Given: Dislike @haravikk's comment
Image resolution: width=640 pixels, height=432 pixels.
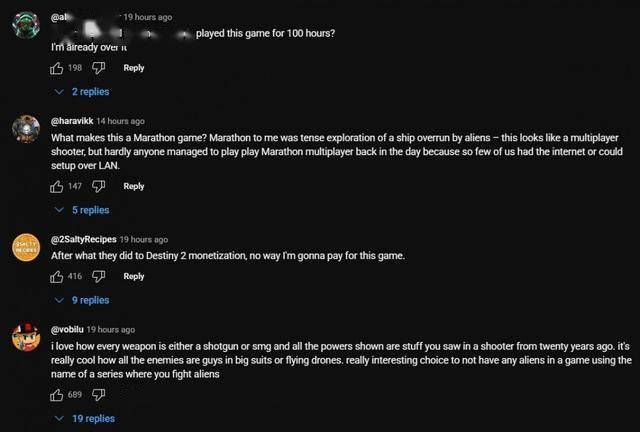Looking at the screenshot, I should [98, 187].
